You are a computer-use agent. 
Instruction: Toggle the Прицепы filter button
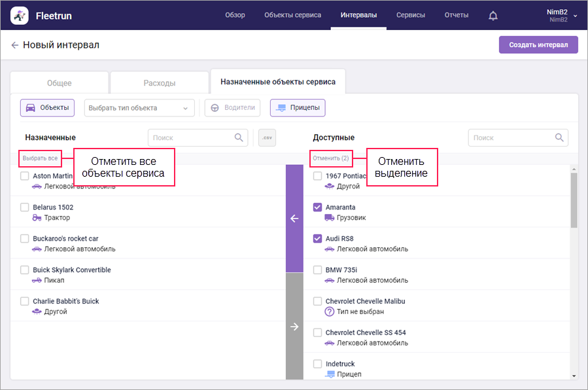pyautogui.click(x=298, y=108)
